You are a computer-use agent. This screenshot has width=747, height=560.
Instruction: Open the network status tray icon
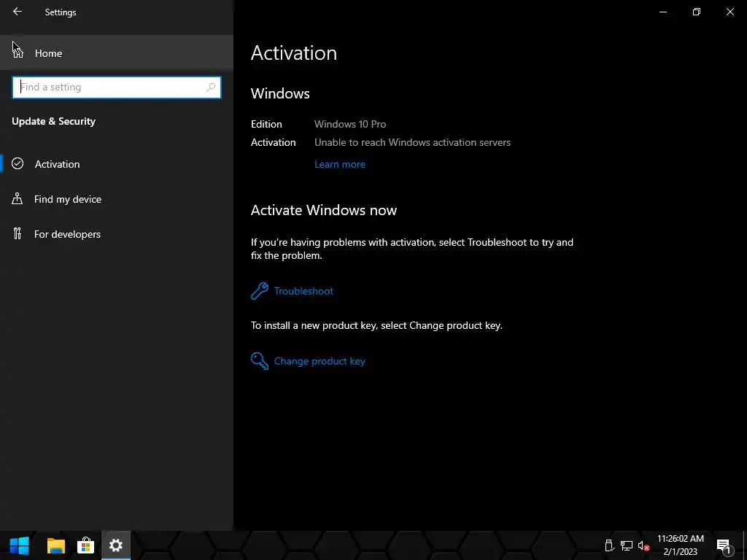(x=626, y=545)
